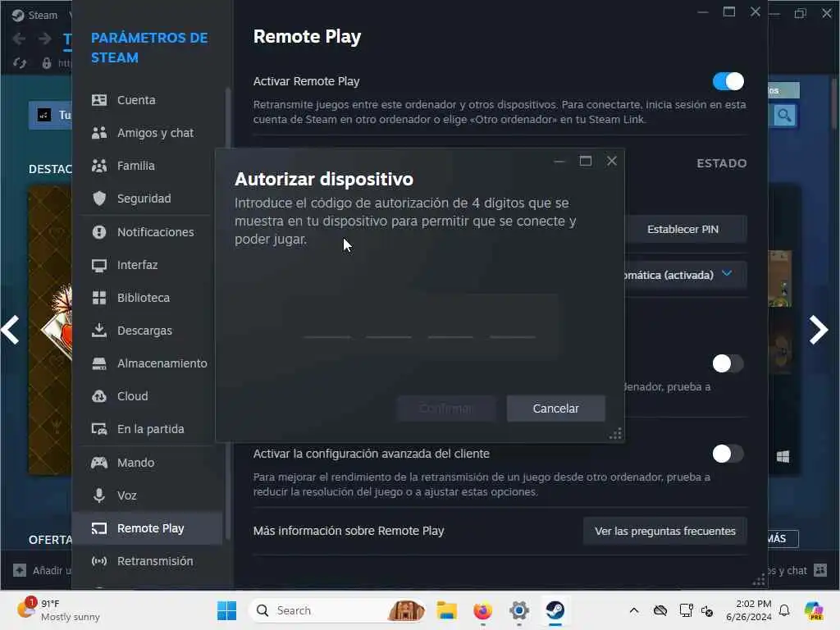
Task: Click the Steam page reload icon
Action: (x=20, y=63)
